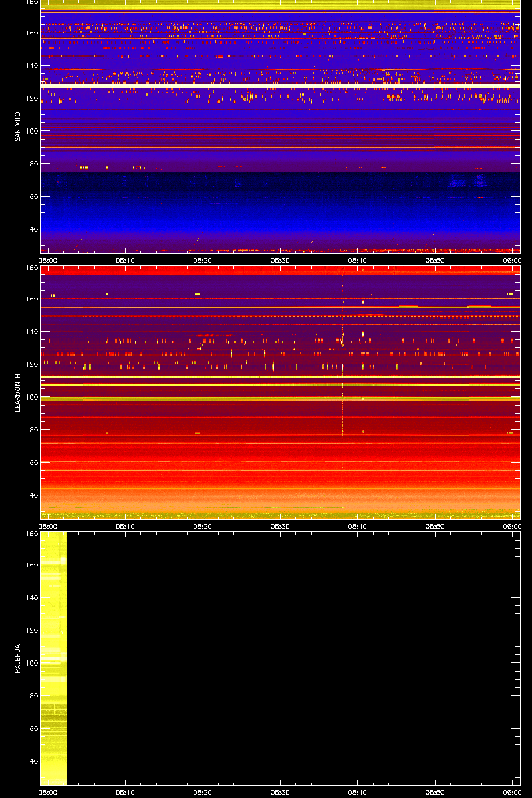The width and height of the screenshot is (532, 798).
Task: Select 160 frequency label on Learmonth axis
Action: click(31, 299)
